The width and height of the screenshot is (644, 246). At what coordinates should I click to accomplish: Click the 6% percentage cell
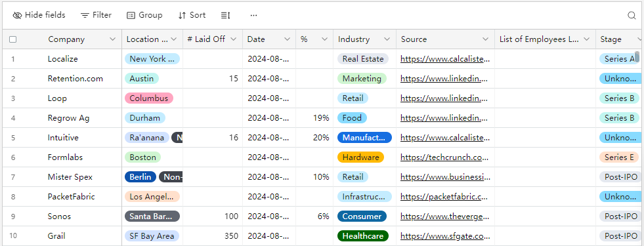click(314, 216)
